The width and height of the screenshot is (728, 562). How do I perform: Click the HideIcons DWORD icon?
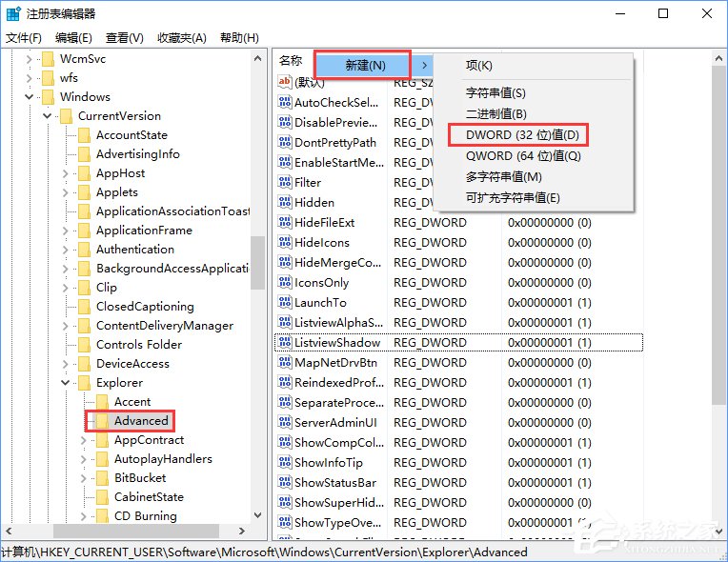[x=284, y=242]
